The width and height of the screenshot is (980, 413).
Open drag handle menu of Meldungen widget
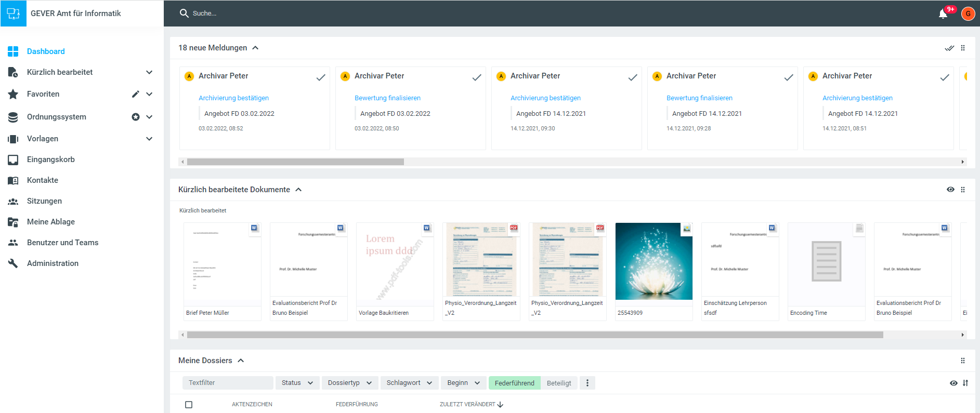tap(963, 48)
